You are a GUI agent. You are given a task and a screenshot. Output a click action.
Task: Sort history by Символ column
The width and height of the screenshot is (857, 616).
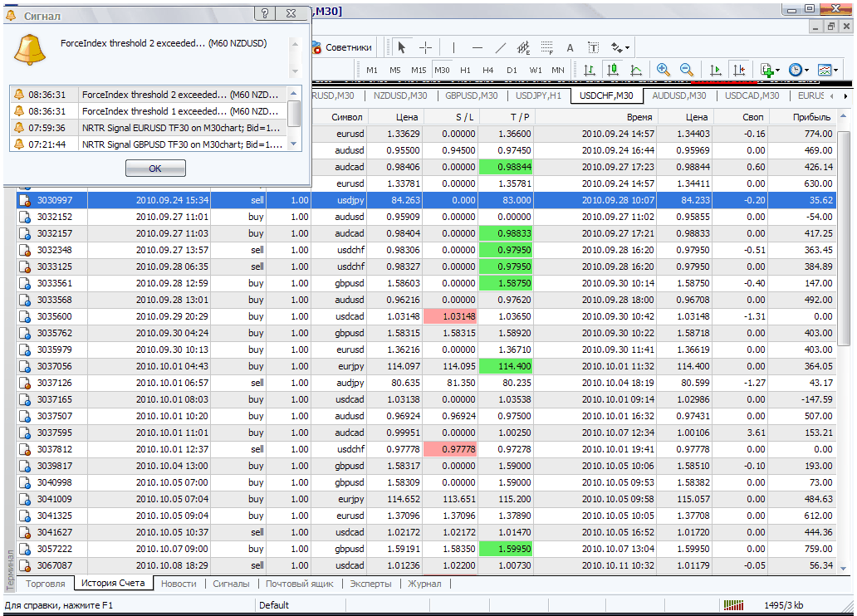[x=340, y=117]
